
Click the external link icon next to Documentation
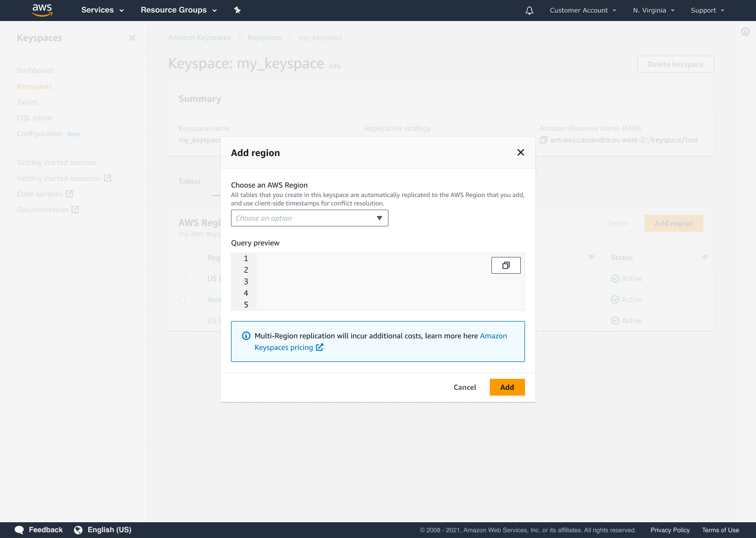(x=76, y=209)
